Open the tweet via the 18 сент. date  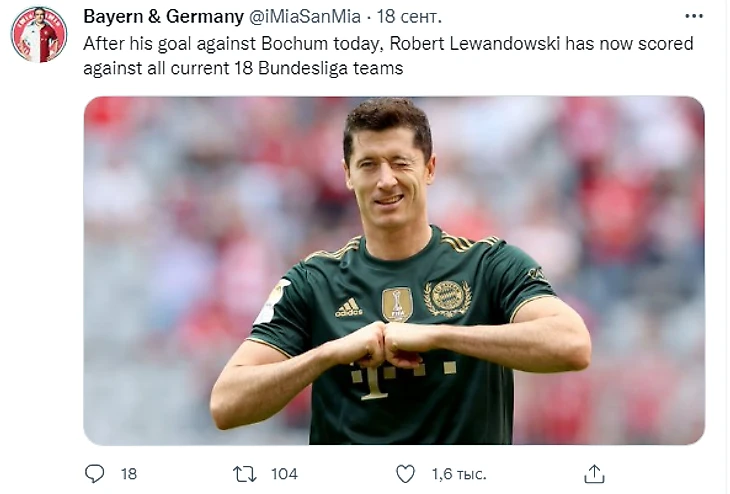click(409, 17)
